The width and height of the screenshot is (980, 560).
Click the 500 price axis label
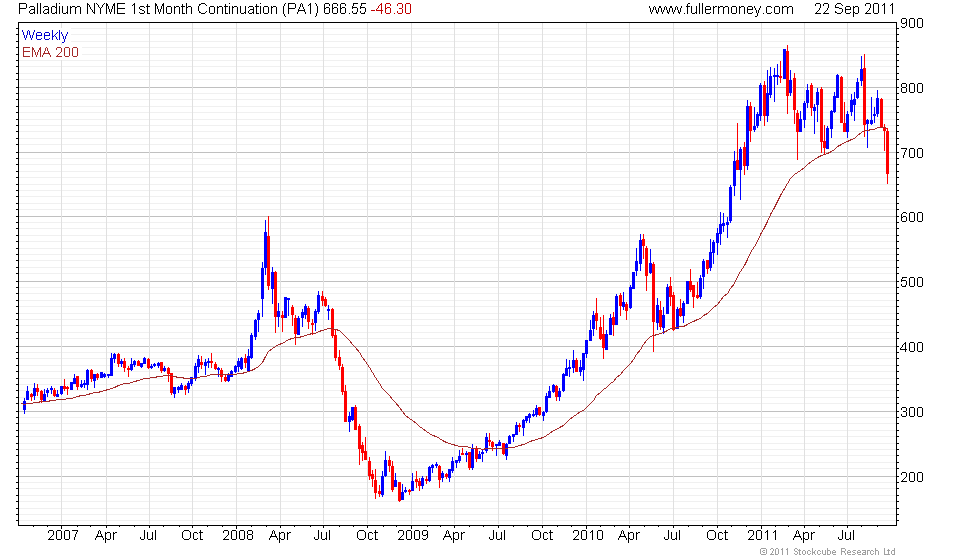click(x=912, y=282)
